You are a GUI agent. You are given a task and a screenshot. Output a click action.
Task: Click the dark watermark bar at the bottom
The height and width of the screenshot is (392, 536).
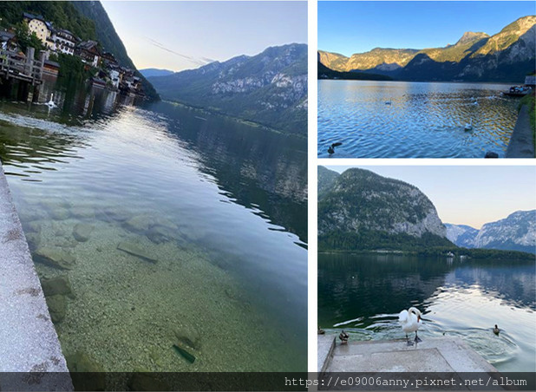(x=268, y=382)
